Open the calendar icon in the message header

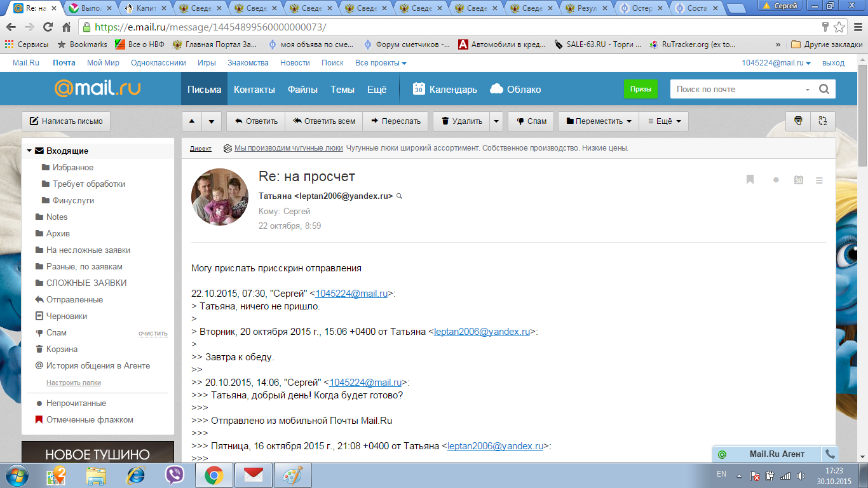[x=799, y=180]
